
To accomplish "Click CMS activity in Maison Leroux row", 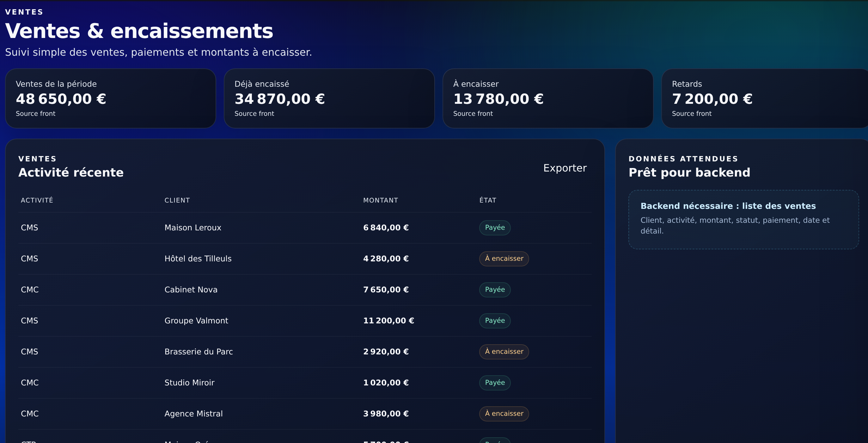I will click(30, 228).
